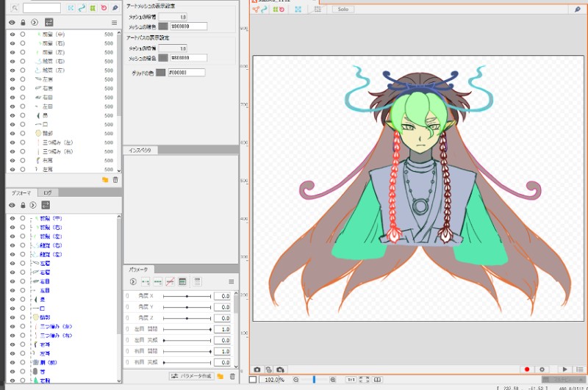The image size is (588, 390).
Task: Click the 角度 X parameter slider
Action: tap(187, 296)
